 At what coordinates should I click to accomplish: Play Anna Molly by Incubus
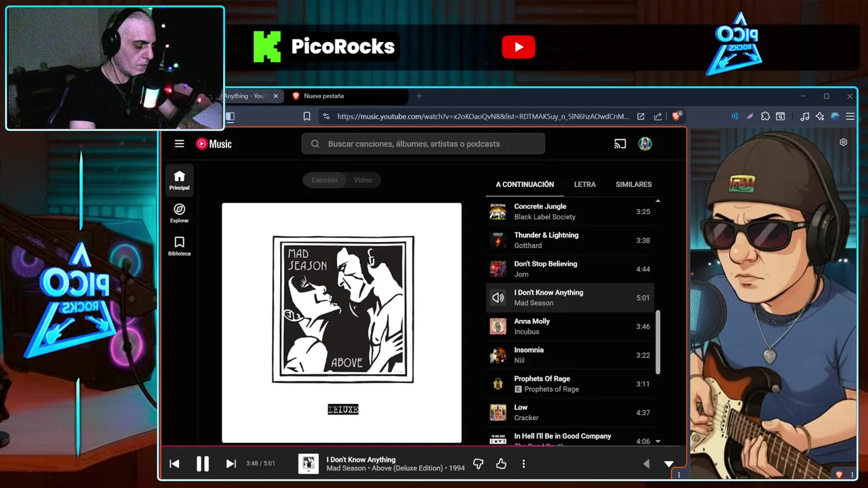pos(570,326)
